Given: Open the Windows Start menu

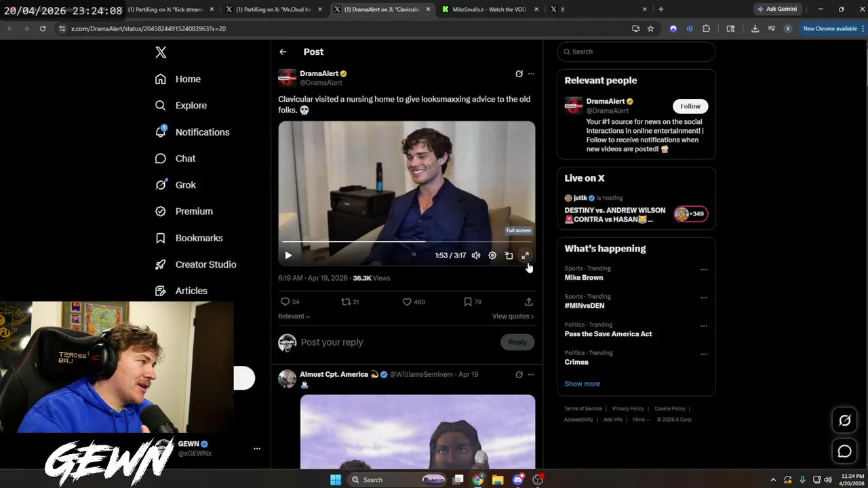Looking at the screenshot, I should 336,480.
